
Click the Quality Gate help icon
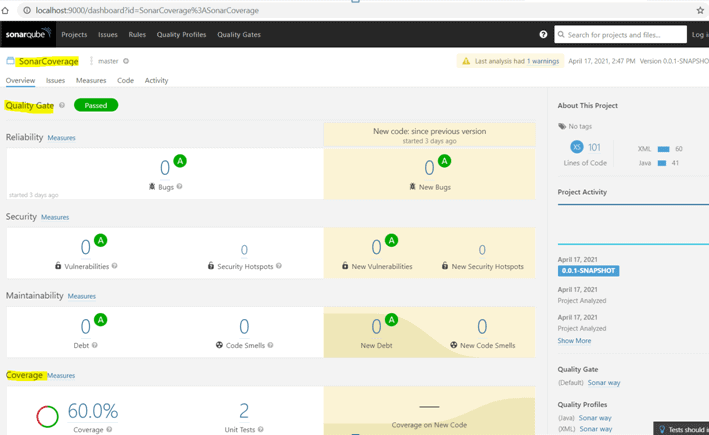pos(62,105)
